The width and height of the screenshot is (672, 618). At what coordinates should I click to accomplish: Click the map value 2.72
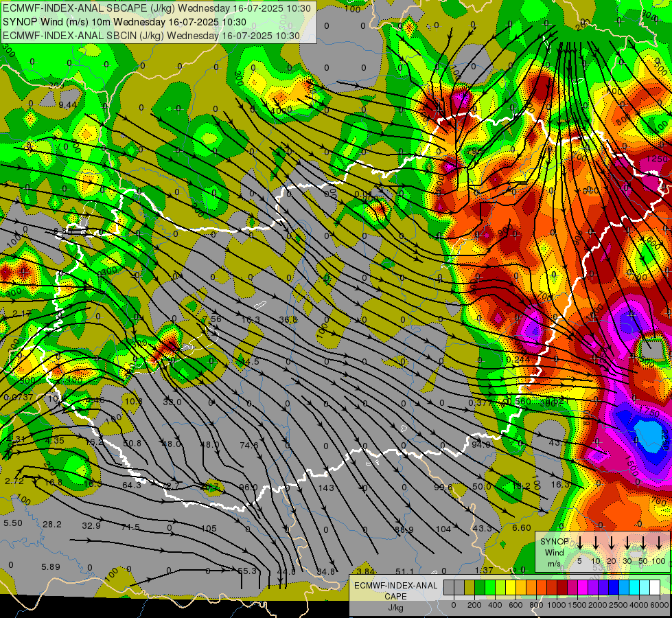[x=14, y=481]
